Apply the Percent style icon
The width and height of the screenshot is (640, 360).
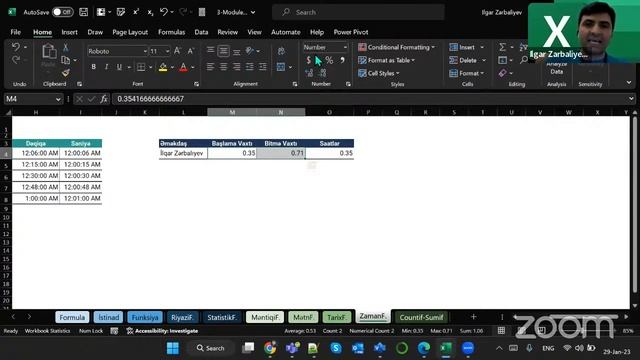[329, 60]
